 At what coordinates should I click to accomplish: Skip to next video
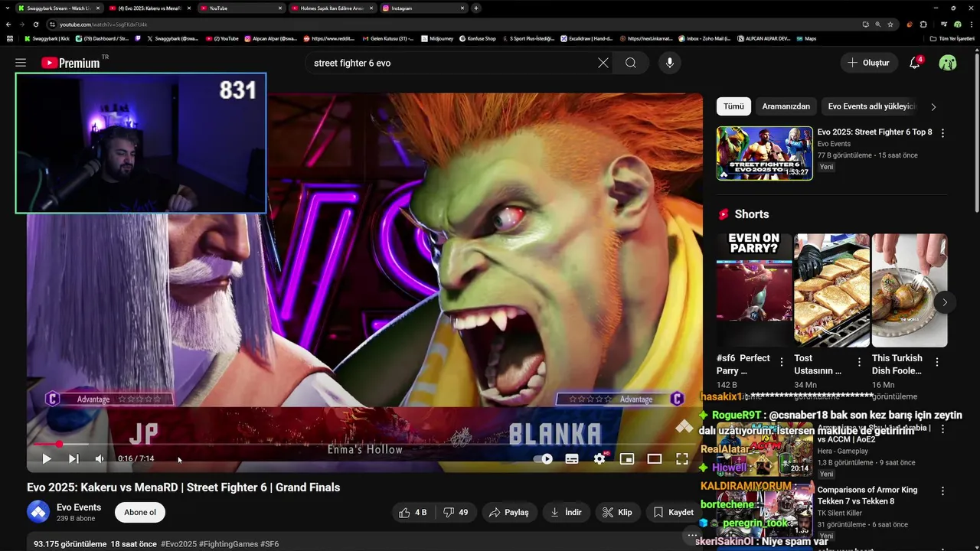coord(73,458)
